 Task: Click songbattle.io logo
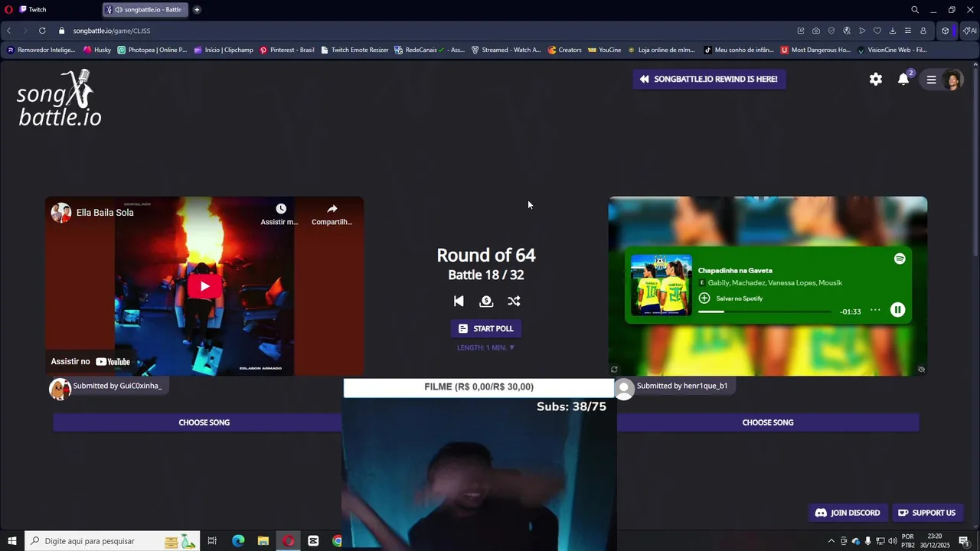(x=59, y=98)
